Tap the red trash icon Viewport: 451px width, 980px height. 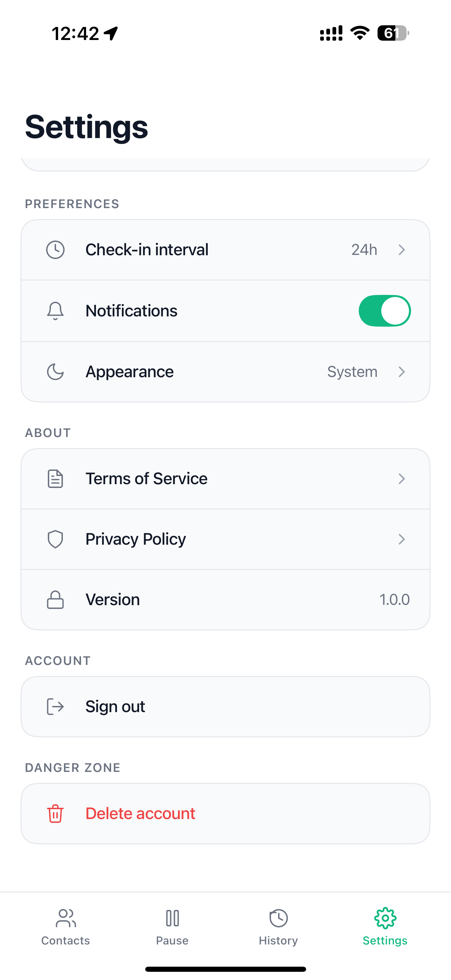pyautogui.click(x=55, y=813)
